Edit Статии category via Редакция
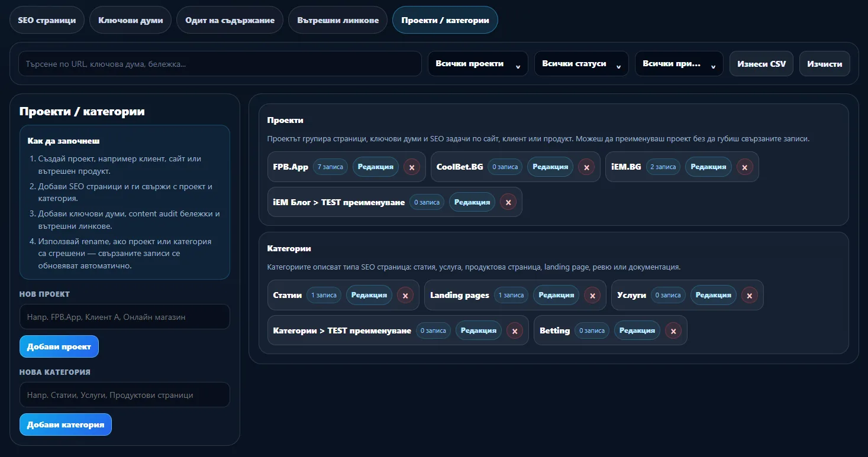This screenshot has width=868, height=457. (x=369, y=295)
